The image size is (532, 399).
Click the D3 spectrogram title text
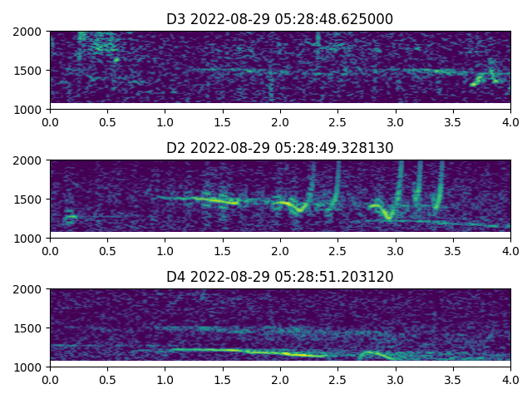[280, 19]
